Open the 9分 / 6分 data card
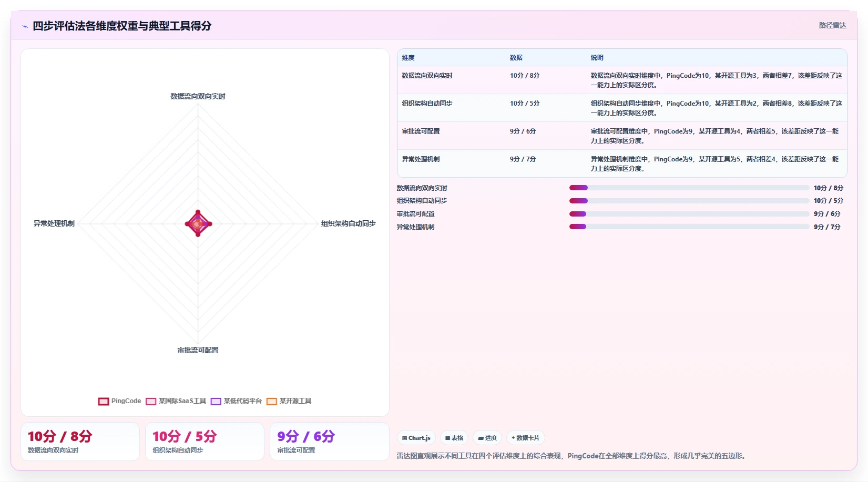This screenshot has height=482, width=868. (x=330, y=442)
